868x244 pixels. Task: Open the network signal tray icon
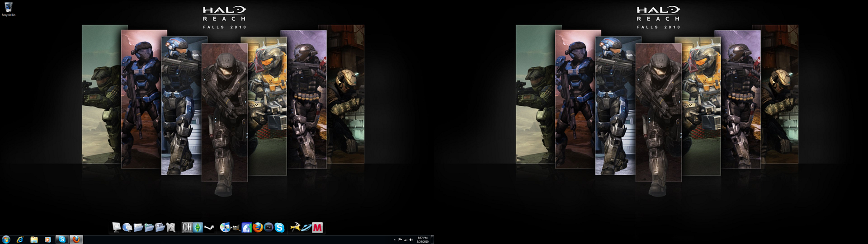(406, 240)
